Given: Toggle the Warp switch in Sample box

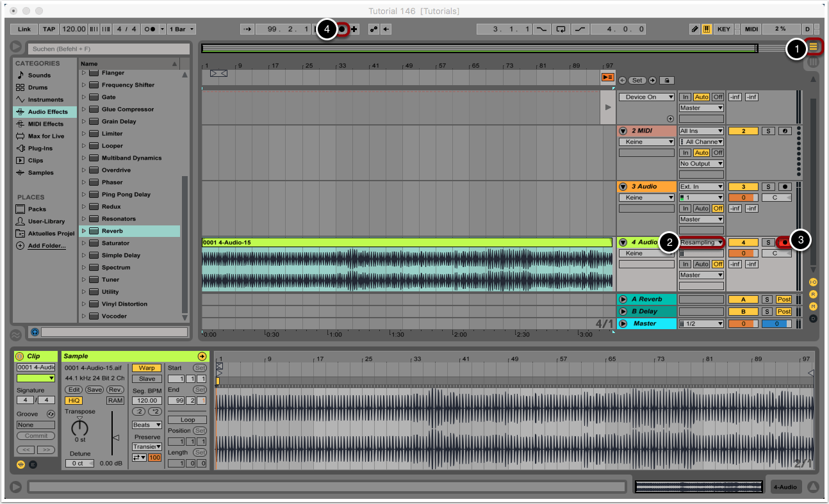Looking at the screenshot, I should pyautogui.click(x=147, y=368).
